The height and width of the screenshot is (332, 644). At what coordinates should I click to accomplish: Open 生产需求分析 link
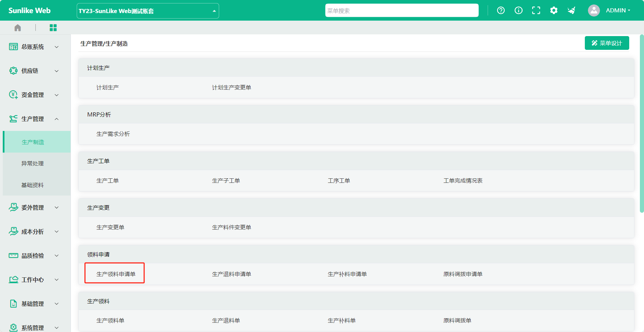click(113, 134)
